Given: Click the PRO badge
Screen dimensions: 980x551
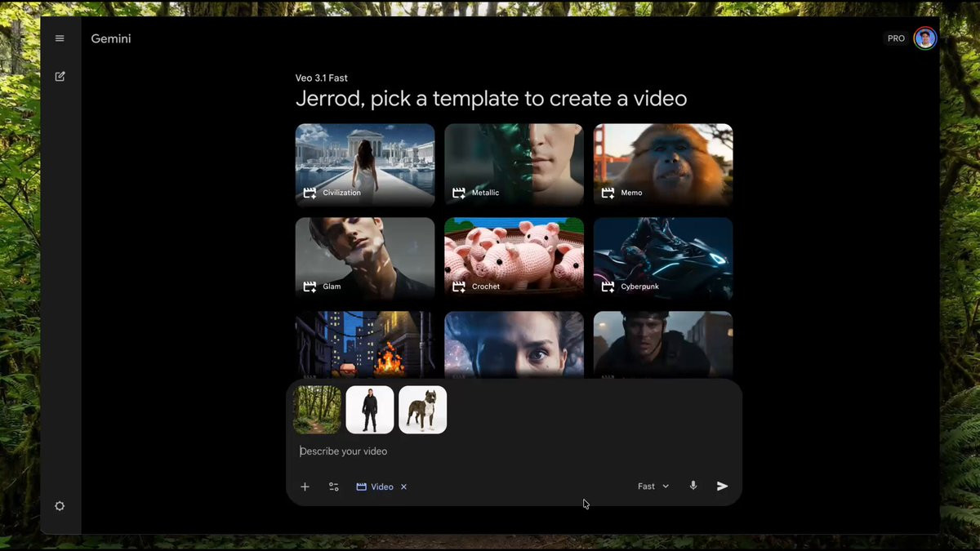Looking at the screenshot, I should point(896,38).
